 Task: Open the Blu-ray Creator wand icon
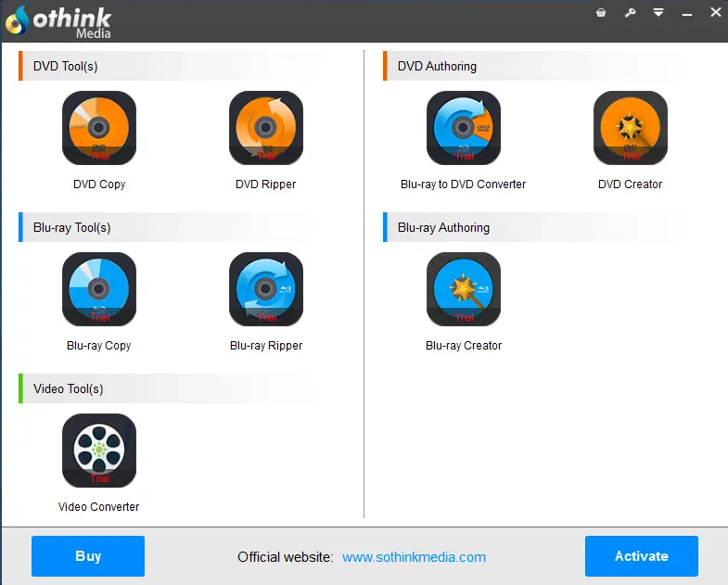[x=464, y=290]
